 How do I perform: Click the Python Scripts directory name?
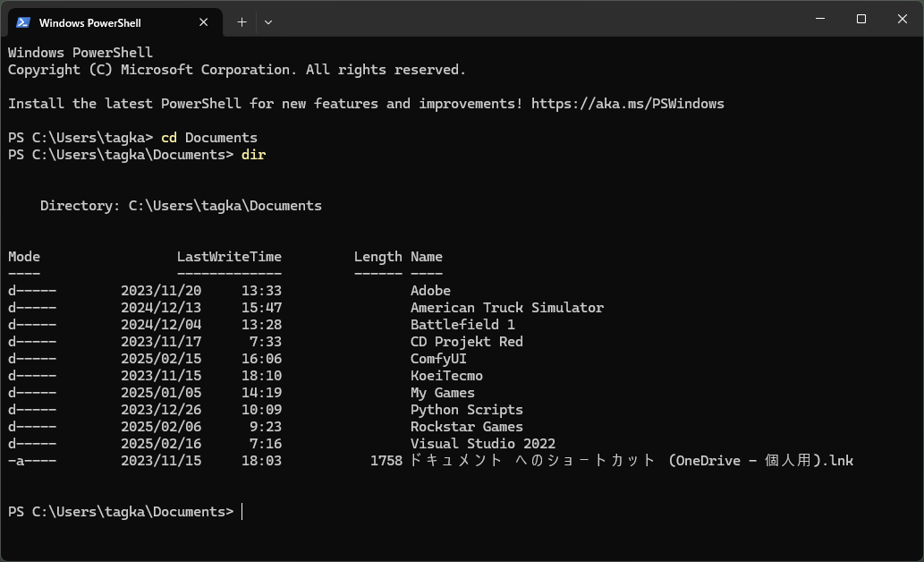pos(466,410)
